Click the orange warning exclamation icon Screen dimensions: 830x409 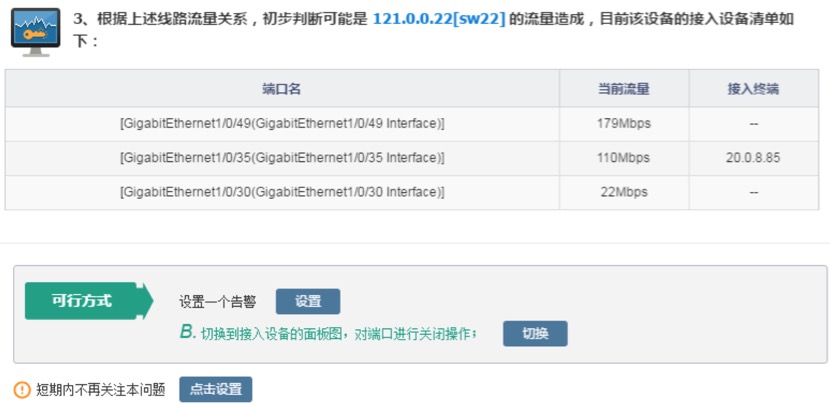(x=22, y=390)
